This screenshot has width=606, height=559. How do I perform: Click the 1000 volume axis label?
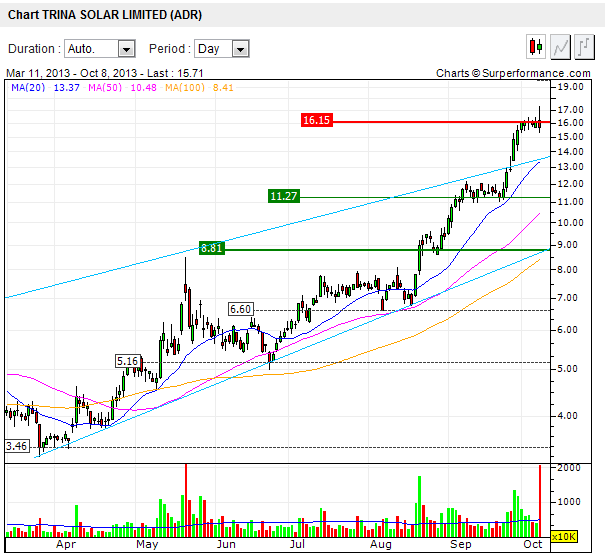pos(569,502)
